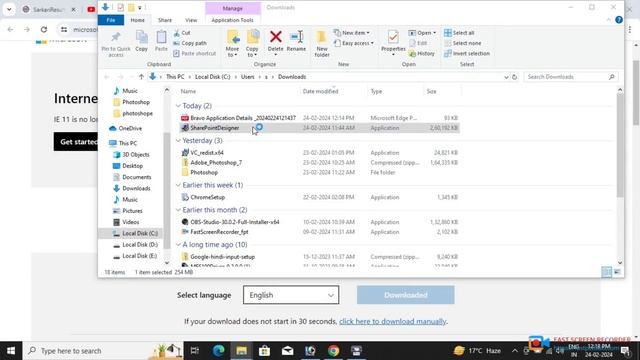Click the Paste ribbon icon
The image size is (640, 360).
[x=161, y=38]
